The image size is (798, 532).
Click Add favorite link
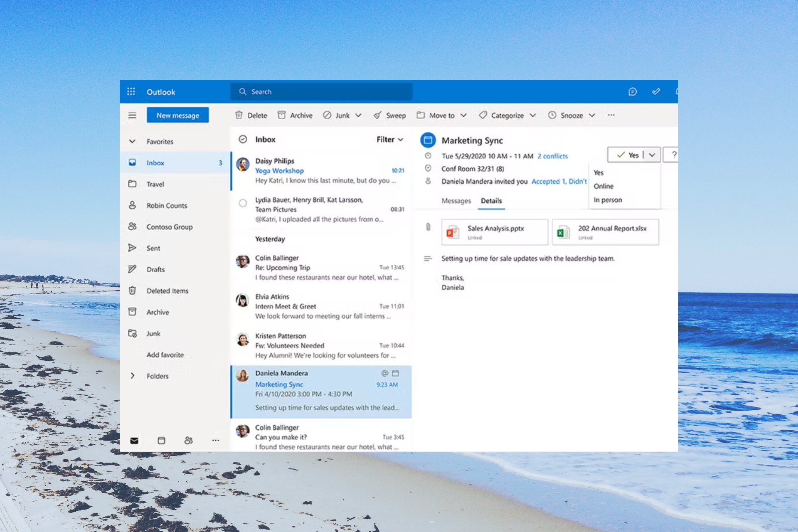(x=165, y=355)
